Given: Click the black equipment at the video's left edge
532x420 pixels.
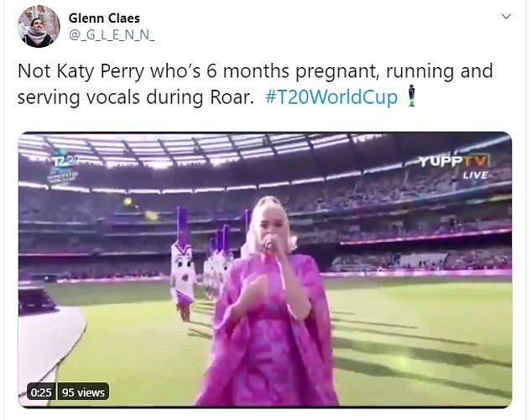Looking at the screenshot, I should [31, 298].
